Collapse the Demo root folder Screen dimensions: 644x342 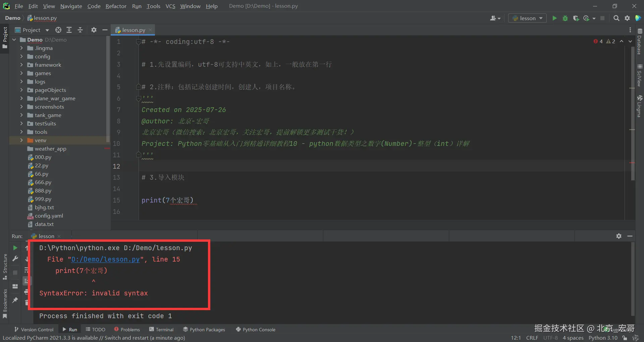tap(14, 40)
